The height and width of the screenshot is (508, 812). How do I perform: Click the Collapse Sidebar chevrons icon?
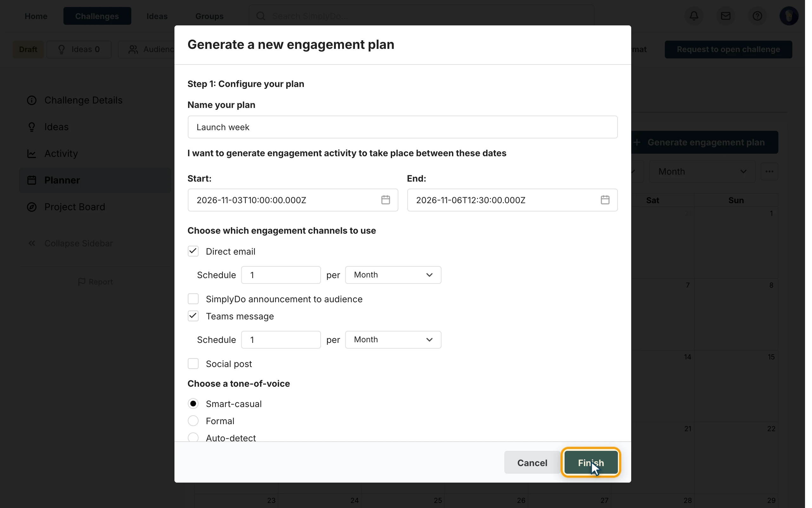(32, 243)
